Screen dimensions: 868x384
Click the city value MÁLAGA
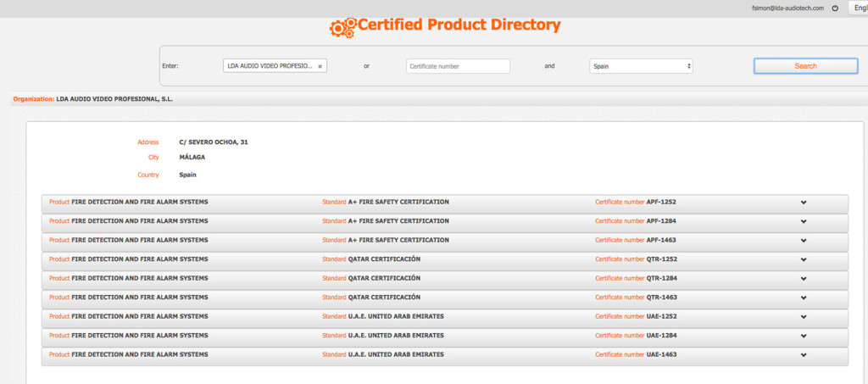click(192, 157)
